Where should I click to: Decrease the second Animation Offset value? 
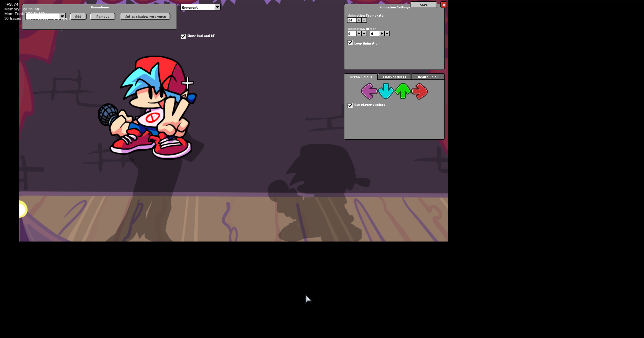(x=387, y=33)
